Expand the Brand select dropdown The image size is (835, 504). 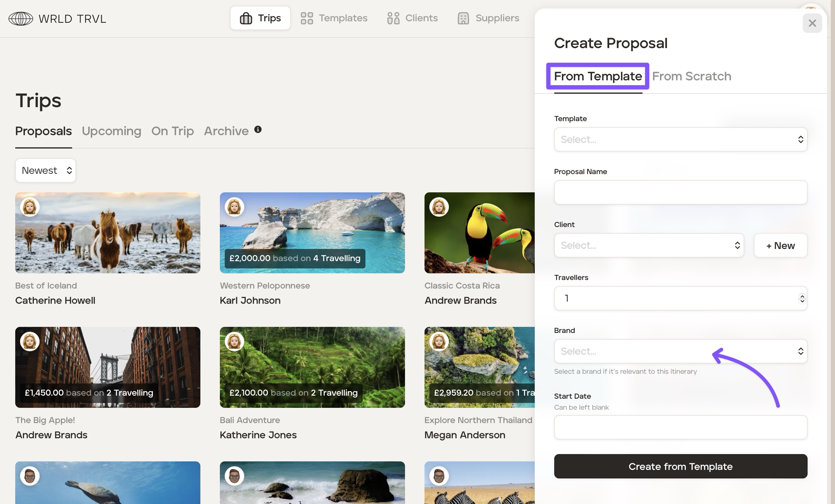(681, 351)
